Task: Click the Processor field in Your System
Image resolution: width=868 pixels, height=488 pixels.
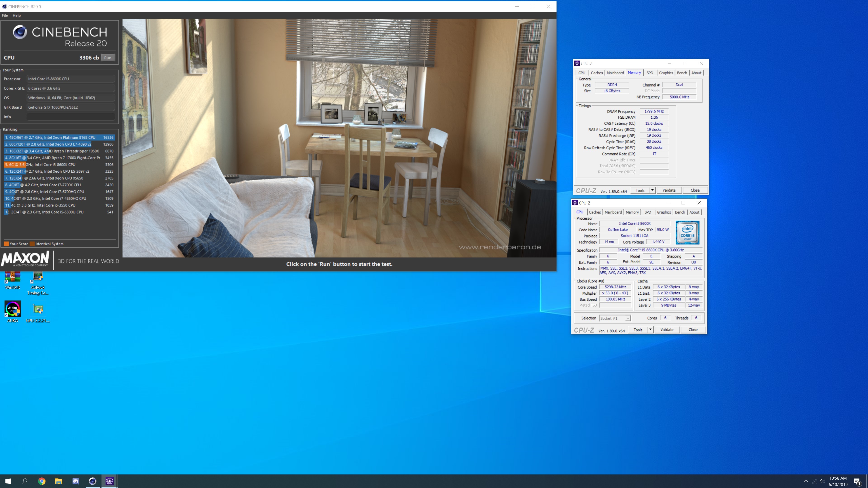Action: coord(71,79)
